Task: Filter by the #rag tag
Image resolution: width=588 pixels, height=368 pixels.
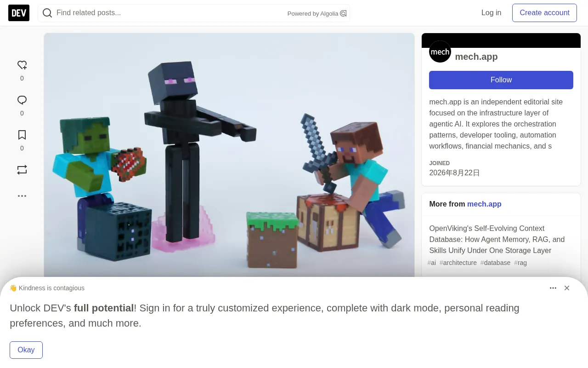Action: (x=520, y=263)
